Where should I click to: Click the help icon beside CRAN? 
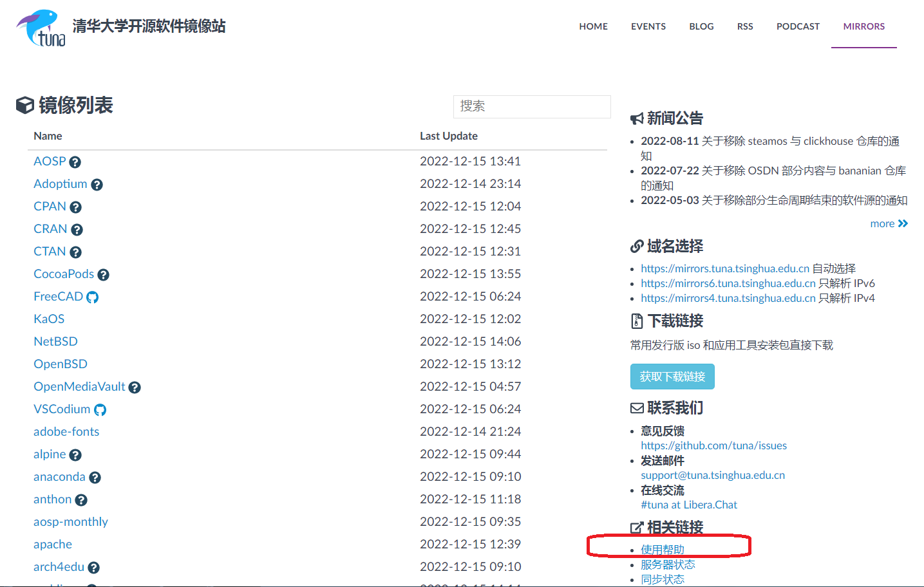click(x=77, y=230)
